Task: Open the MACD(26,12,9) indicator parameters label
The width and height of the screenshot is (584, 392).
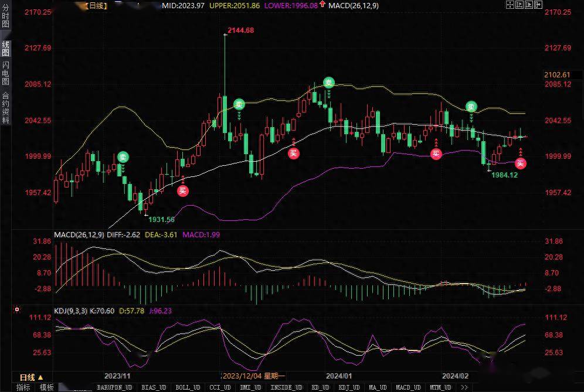Action: tap(79, 235)
